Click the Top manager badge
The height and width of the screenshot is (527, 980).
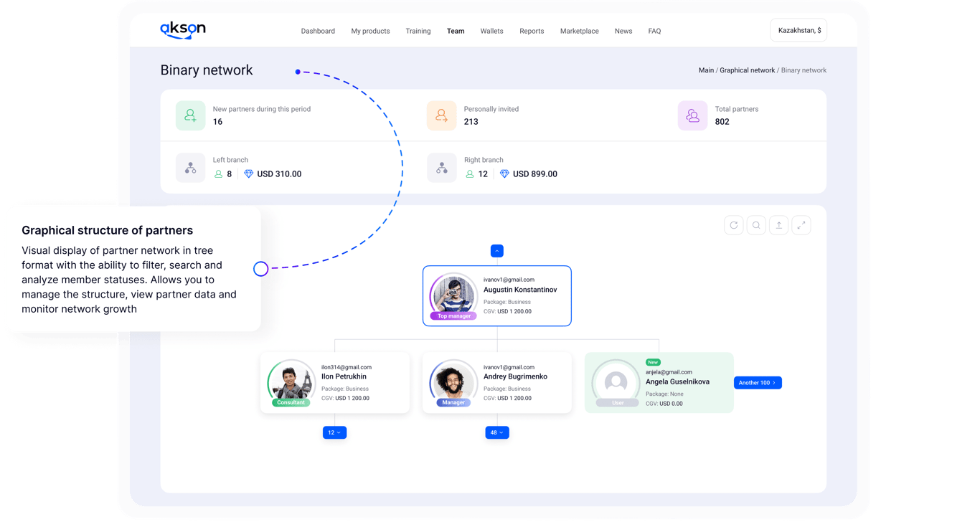(x=454, y=315)
